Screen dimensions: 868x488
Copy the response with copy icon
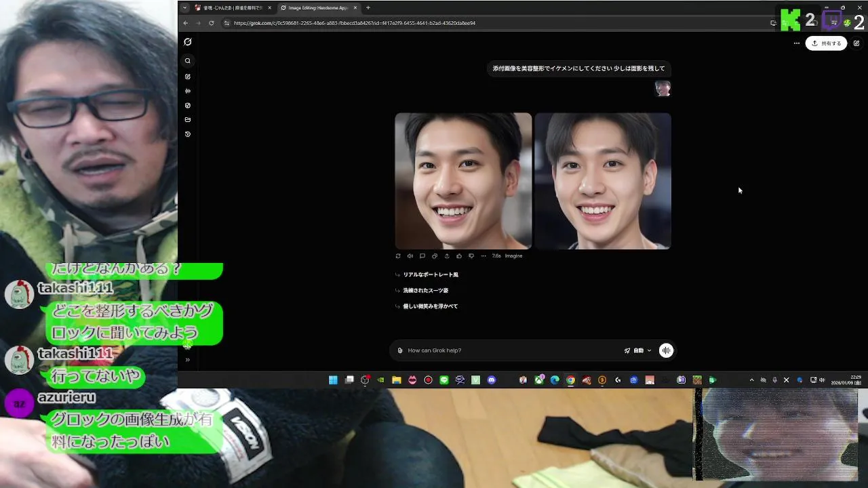[x=435, y=256]
